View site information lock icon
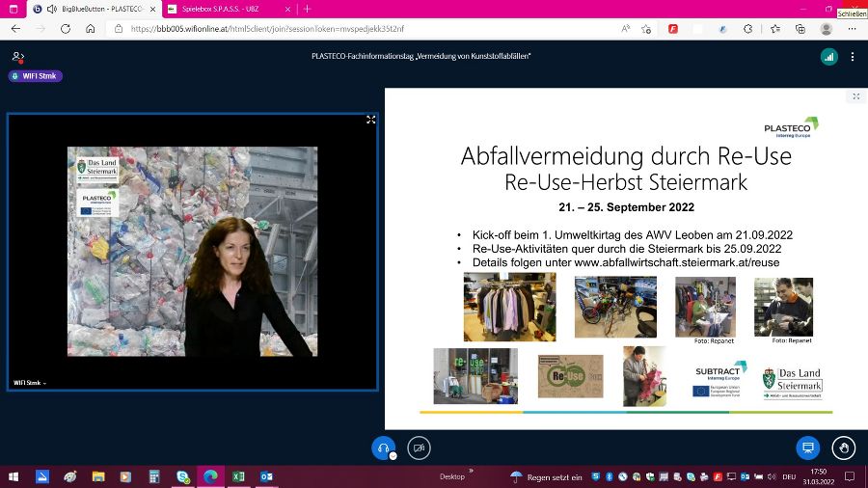Image resolution: width=868 pixels, height=488 pixels. tap(118, 29)
